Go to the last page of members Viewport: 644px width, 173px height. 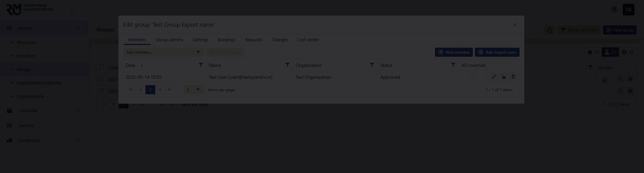170,90
